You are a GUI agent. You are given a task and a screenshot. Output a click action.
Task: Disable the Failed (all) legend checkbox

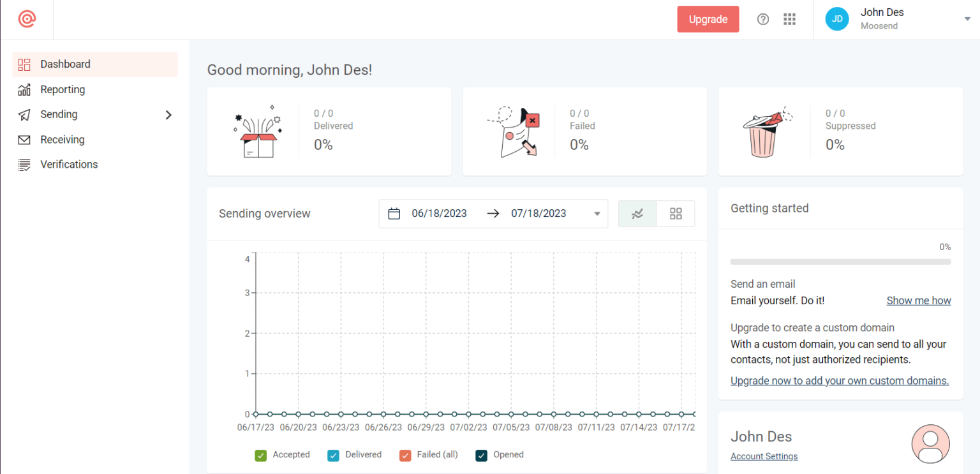coord(405,455)
